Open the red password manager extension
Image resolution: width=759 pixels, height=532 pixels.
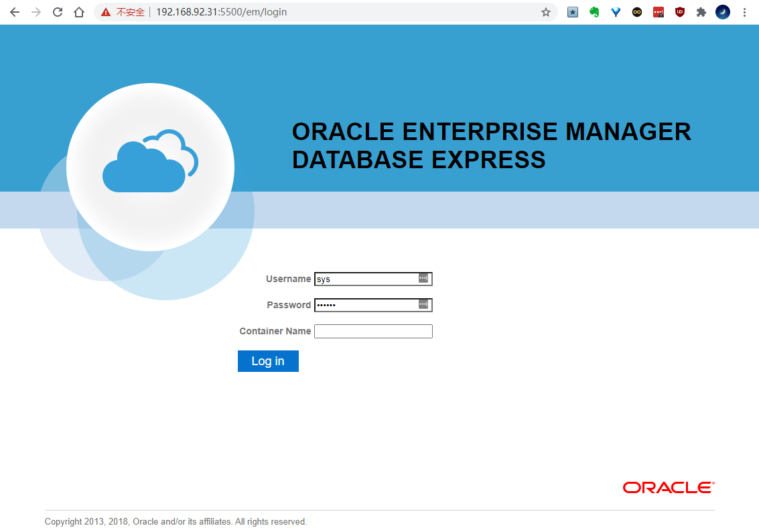point(659,12)
